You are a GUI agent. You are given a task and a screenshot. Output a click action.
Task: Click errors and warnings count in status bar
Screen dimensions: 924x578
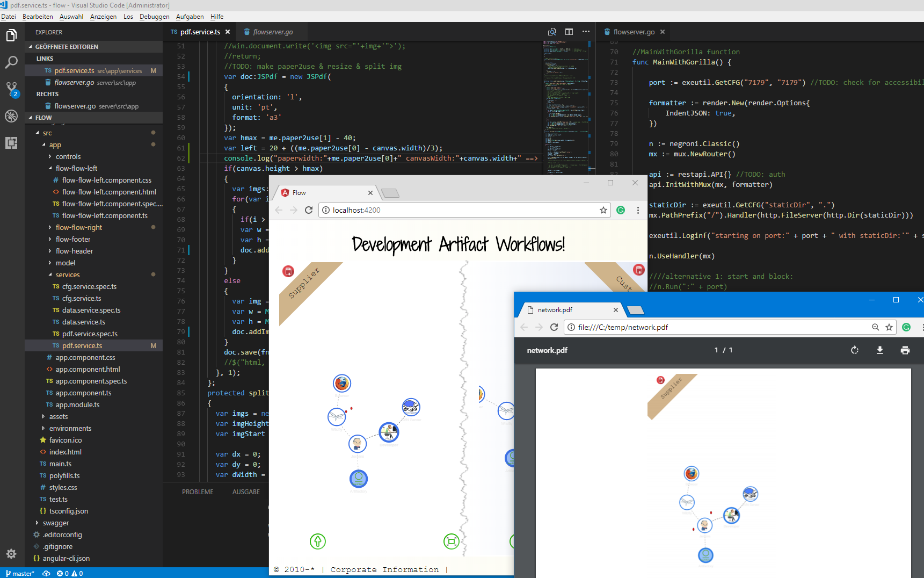click(x=70, y=573)
